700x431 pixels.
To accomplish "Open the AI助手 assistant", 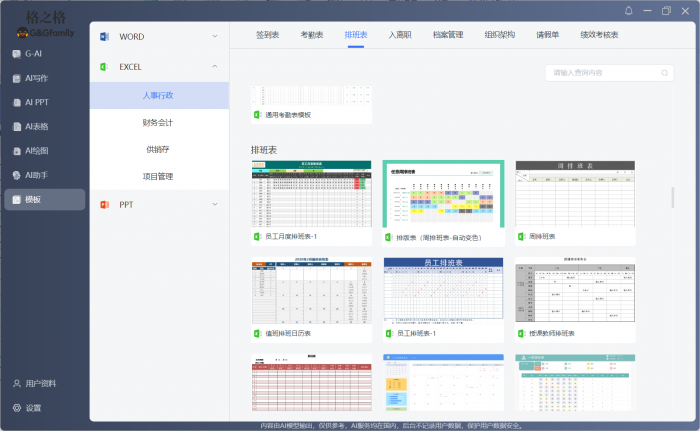I will [37, 175].
